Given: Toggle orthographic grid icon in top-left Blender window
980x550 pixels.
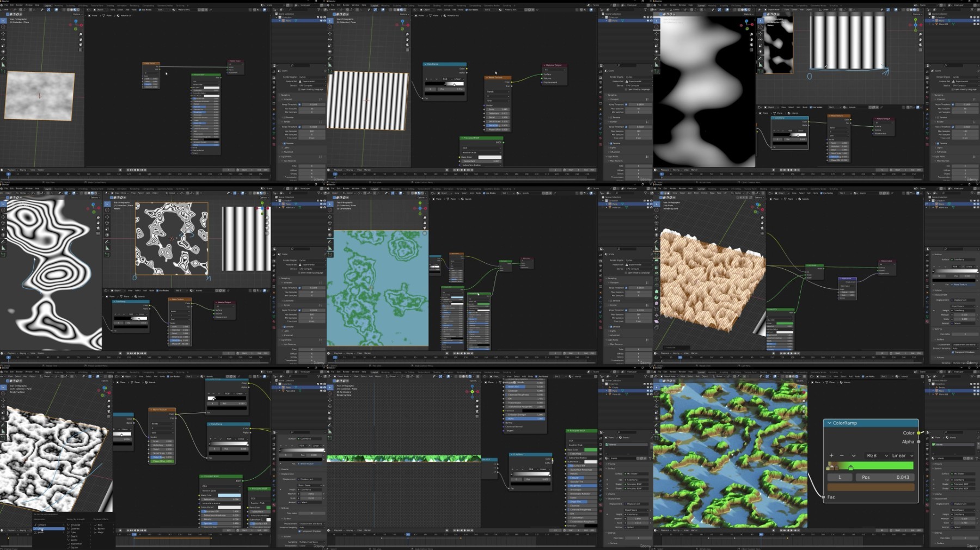Looking at the screenshot, I should (81, 50).
